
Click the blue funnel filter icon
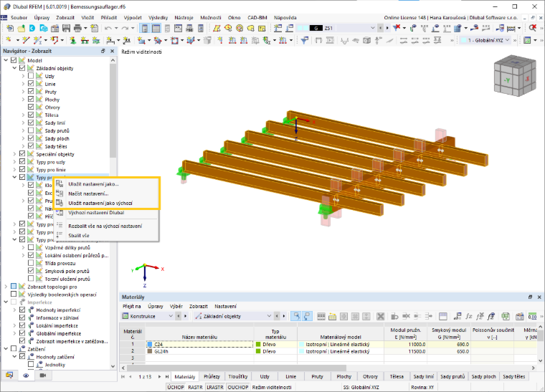point(305,40)
